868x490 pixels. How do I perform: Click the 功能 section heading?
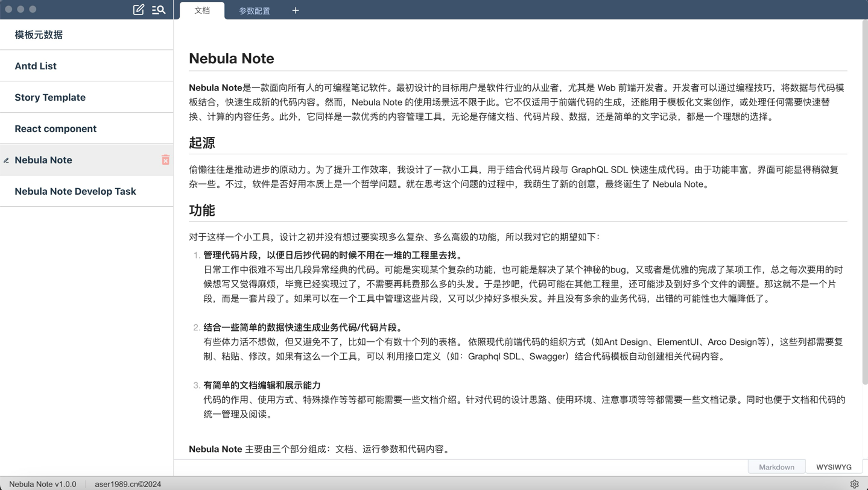[x=202, y=210]
